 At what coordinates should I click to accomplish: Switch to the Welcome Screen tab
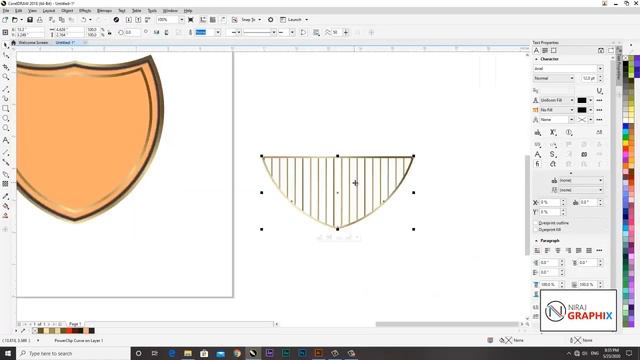(x=33, y=42)
